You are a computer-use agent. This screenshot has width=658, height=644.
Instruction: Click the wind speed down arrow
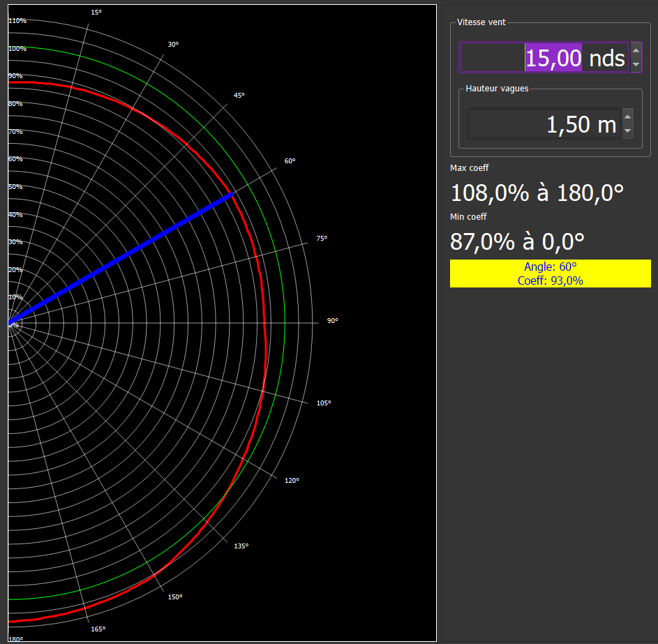(x=636, y=65)
